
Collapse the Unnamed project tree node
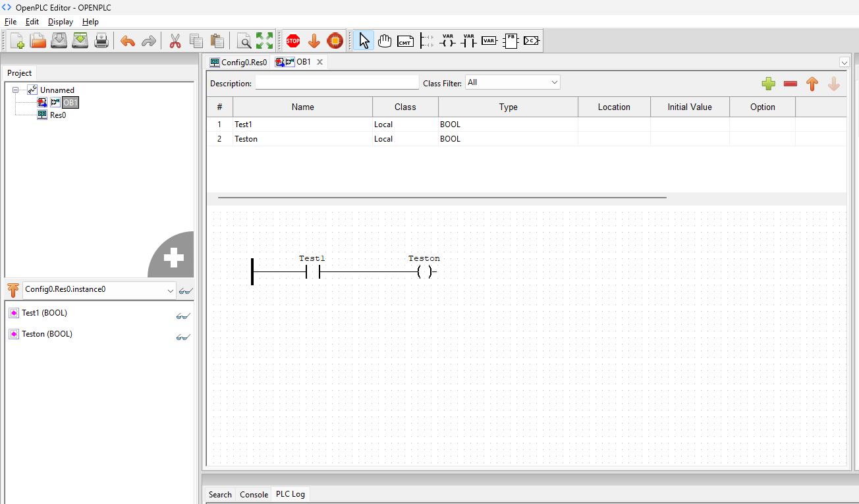pyautogui.click(x=16, y=90)
